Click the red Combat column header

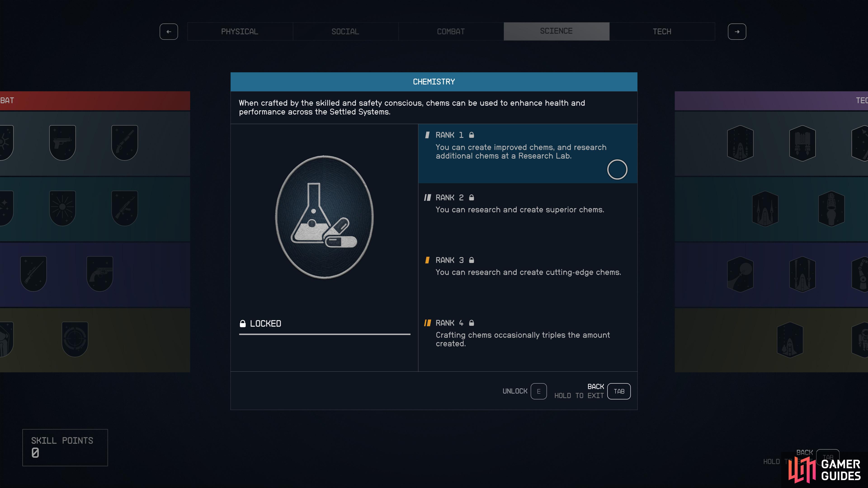(x=95, y=100)
